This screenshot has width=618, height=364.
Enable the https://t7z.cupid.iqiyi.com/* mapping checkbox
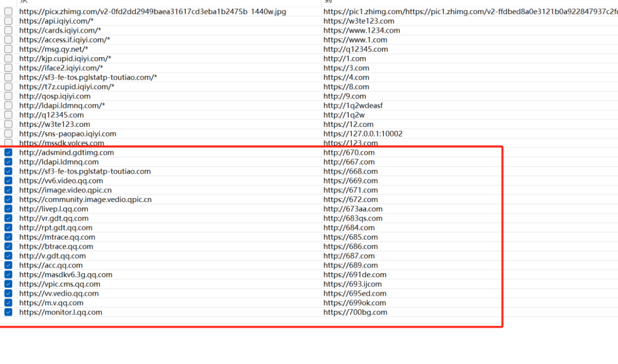click(x=8, y=87)
